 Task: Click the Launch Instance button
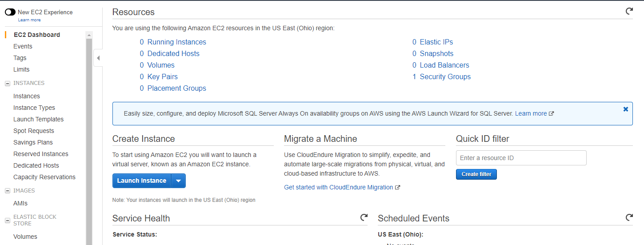coord(142,181)
